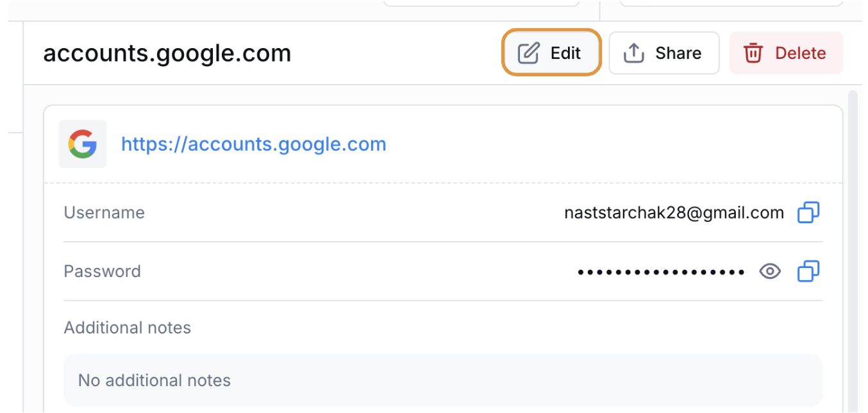Click the vertical scrollbar on the right
Screen dimensions: 868x413
click(x=853, y=251)
